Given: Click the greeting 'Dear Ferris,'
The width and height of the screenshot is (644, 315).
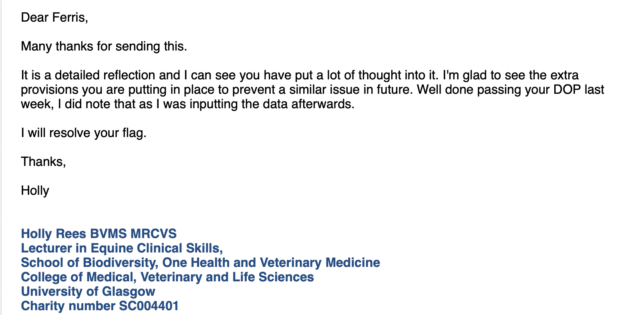Looking at the screenshot, I should coord(54,18).
